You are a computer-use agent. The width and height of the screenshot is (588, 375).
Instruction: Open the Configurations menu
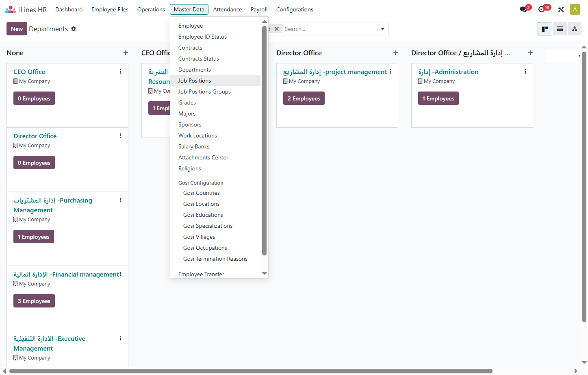295,9
